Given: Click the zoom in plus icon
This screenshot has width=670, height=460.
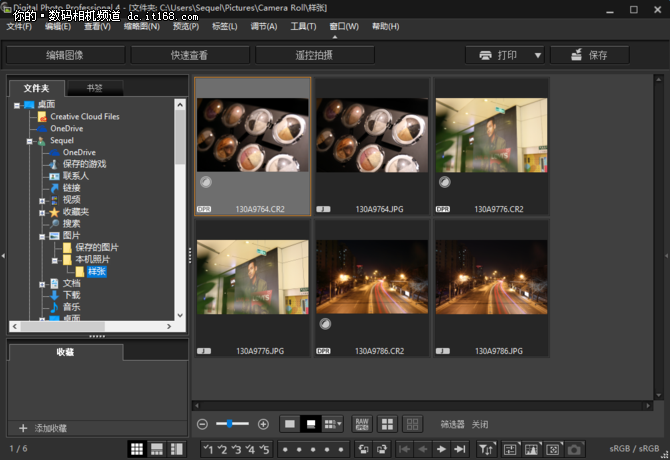Looking at the screenshot, I should pyautogui.click(x=263, y=424).
